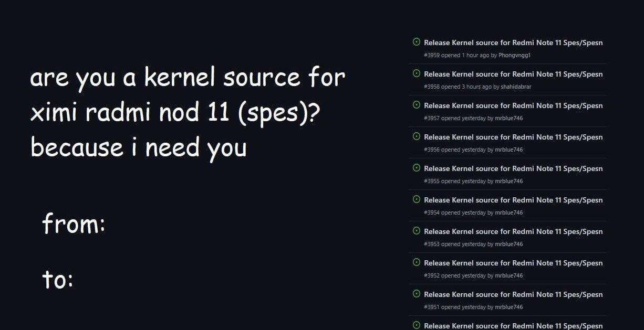Open the title link of issue #3953
The width and height of the screenshot is (644, 330).
(513, 231)
